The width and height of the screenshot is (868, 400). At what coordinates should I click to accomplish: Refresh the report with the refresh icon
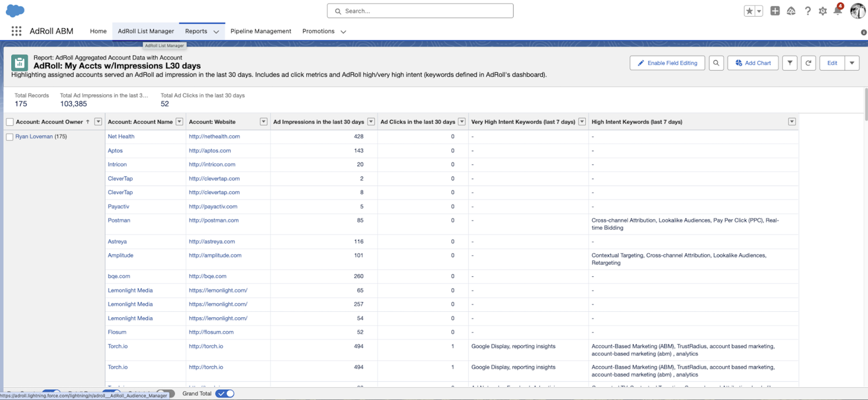click(x=808, y=63)
